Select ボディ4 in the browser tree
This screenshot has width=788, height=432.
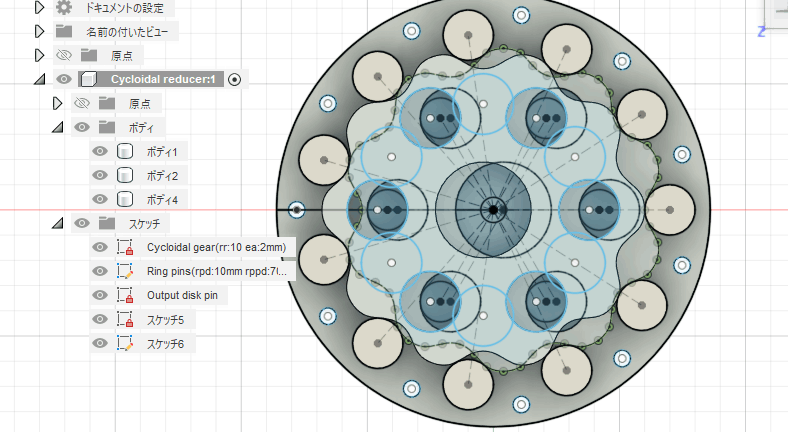tap(162, 200)
